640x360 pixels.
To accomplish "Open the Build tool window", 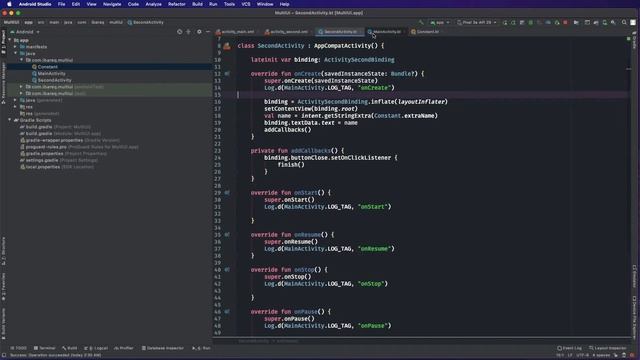I will 70,348.
